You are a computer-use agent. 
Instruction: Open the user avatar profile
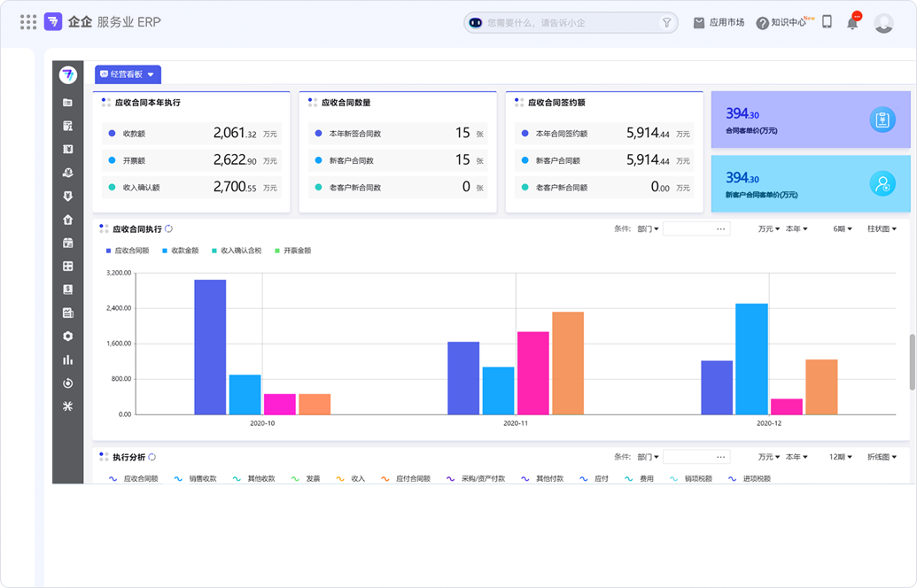(883, 23)
